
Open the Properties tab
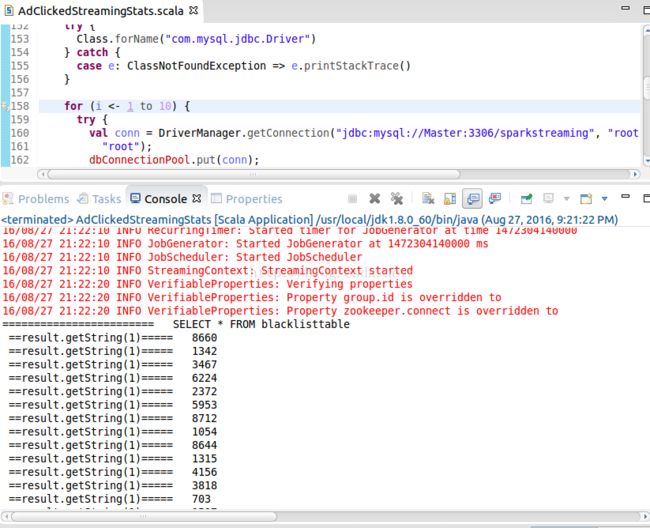pyautogui.click(x=247, y=199)
